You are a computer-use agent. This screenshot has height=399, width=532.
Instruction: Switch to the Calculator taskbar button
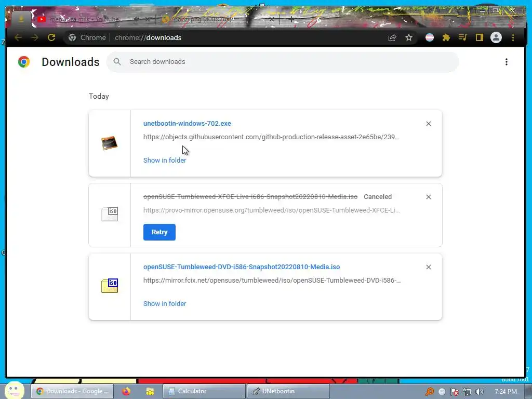click(204, 391)
